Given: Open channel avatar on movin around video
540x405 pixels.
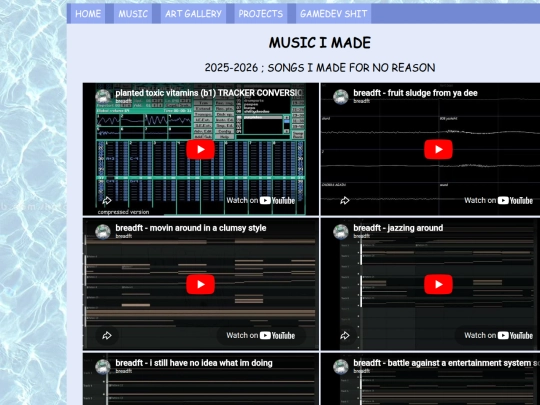Looking at the screenshot, I should 103,232.
